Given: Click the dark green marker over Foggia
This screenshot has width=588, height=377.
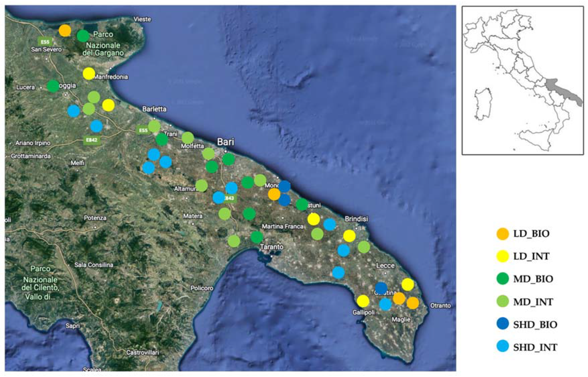Looking at the screenshot, I should coord(53,86).
